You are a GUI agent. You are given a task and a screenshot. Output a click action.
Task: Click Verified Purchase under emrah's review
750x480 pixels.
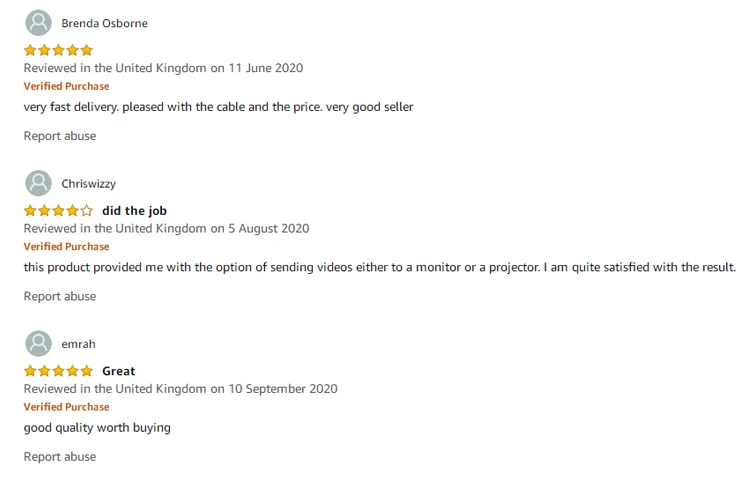pyautogui.click(x=66, y=407)
